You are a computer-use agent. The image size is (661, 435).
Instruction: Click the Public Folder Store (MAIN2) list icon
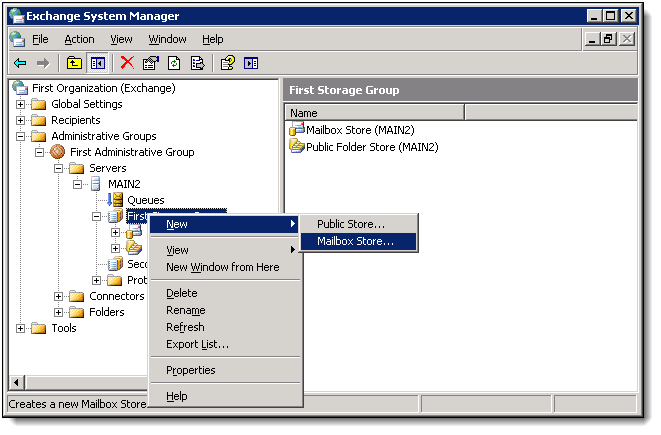click(x=297, y=146)
